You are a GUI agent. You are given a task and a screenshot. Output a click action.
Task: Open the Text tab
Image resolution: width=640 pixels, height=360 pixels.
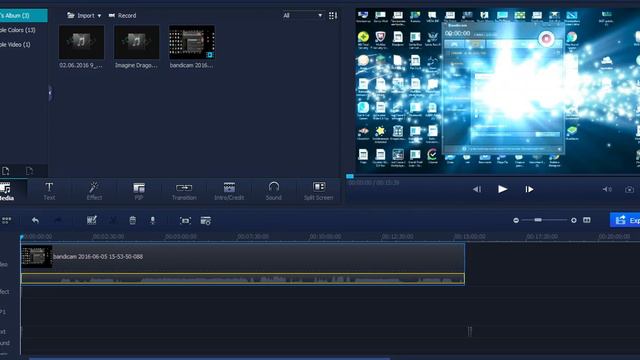click(49, 191)
